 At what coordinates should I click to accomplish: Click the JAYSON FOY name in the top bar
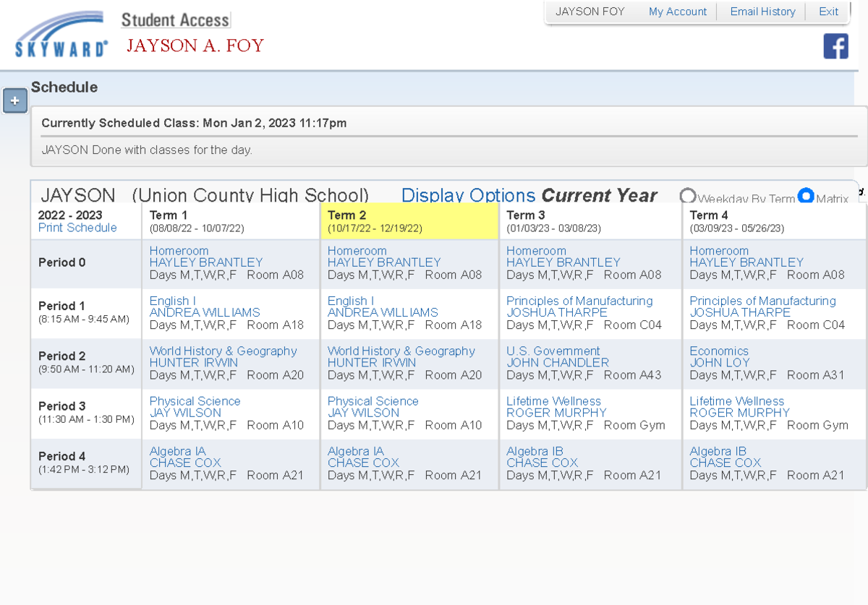click(x=590, y=12)
